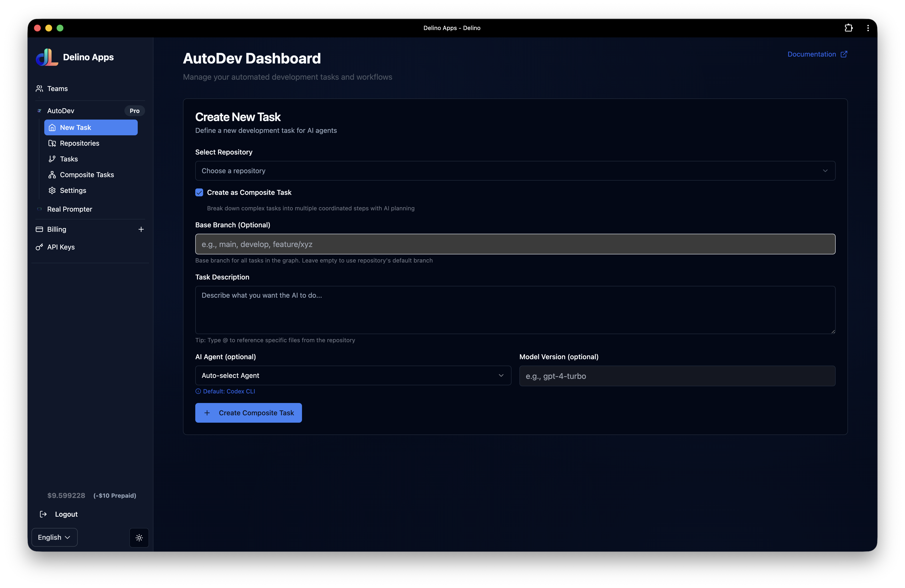The width and height of the screenshot is (905, 588).
Task: Click the Create Composite Task button
Action: point(248,413)
